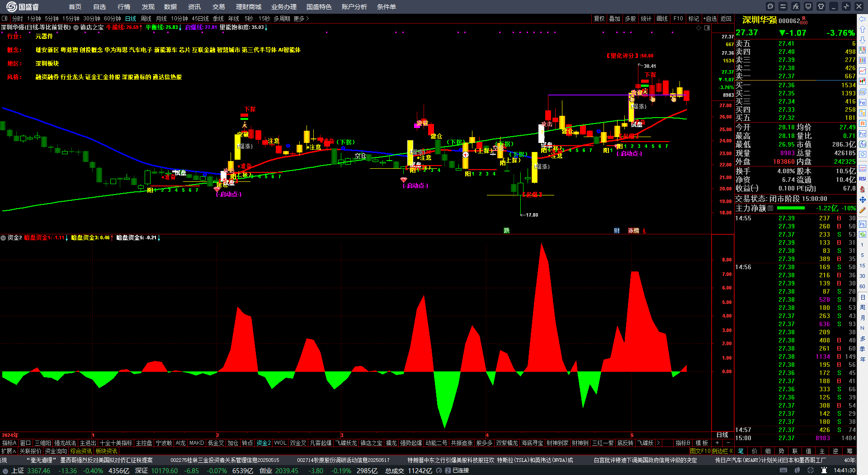Click the 画线 drawing button
This screenshot has width=868, height=475.
(662, 19)
